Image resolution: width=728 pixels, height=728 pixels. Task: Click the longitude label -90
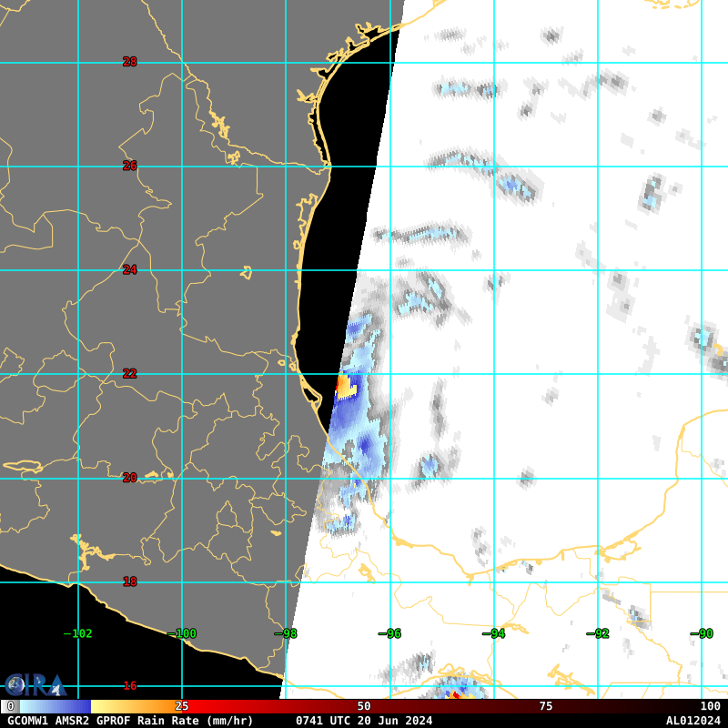point(702,633)
